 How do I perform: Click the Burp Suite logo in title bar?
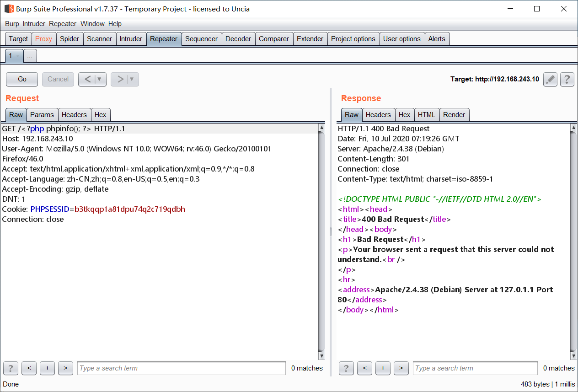(9, 9)
